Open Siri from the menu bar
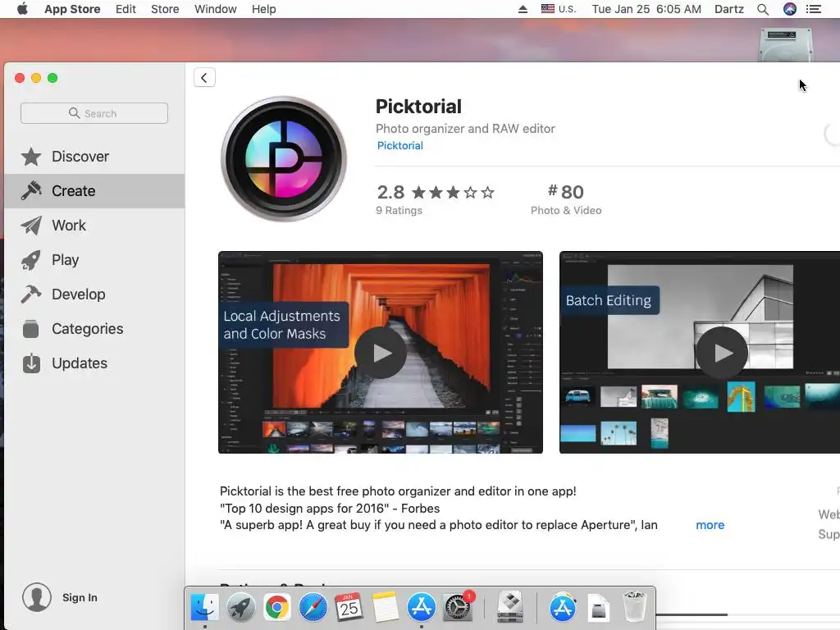Viewport: 840px width, 630px height. pyautogui.click(x=790, y=9)
